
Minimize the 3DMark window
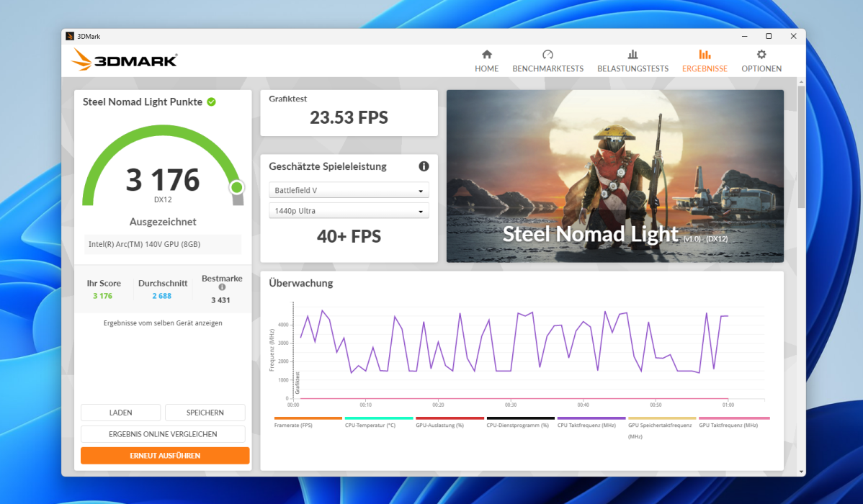744,36
